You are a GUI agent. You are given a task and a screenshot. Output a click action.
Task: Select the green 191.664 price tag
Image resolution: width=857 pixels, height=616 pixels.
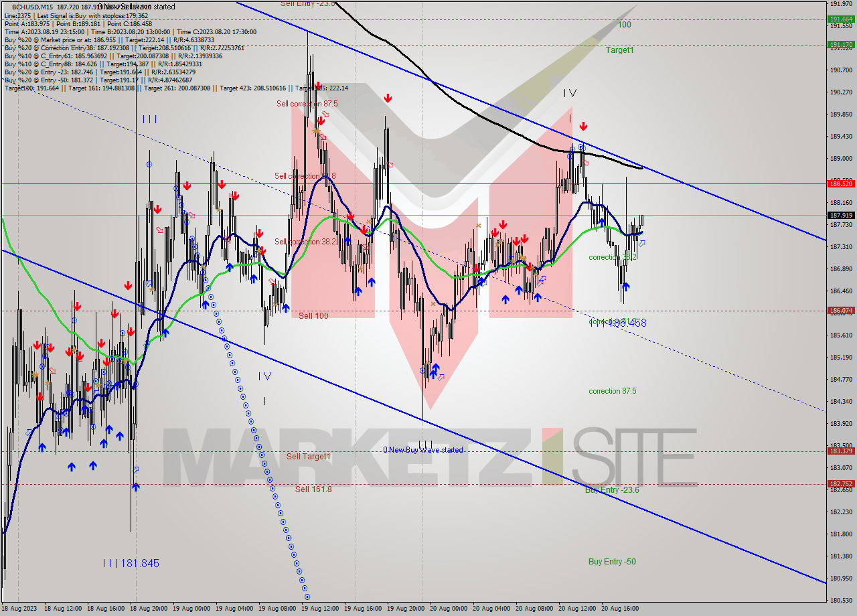[x=842, y=19]
